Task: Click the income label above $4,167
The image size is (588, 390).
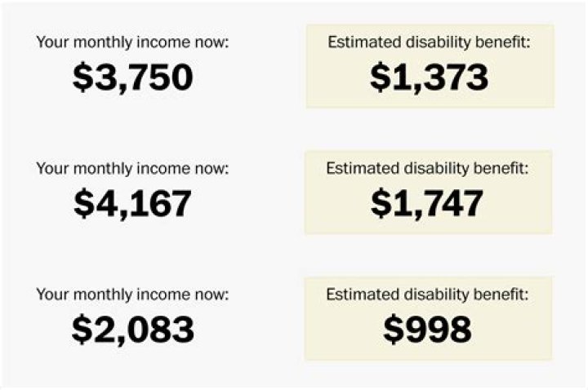Action: tap(132, 168)
